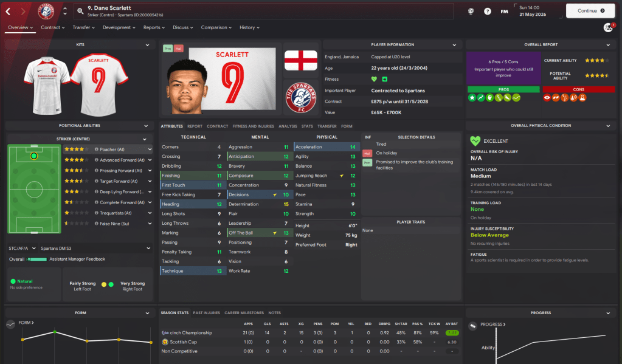Open the Progress link
Screen dimensions: 622x364
(492, 325)
